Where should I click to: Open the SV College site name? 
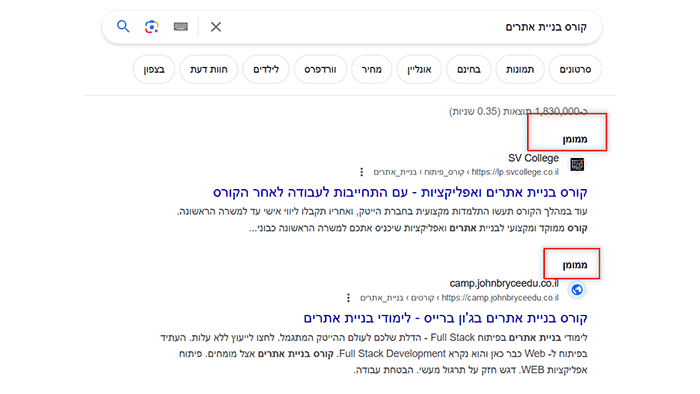tap(533, 158)
